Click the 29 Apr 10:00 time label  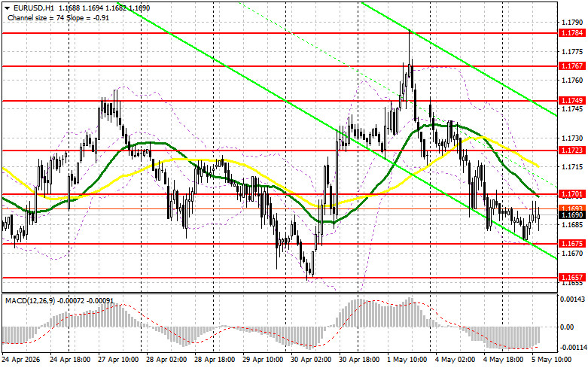coord(263,360)
